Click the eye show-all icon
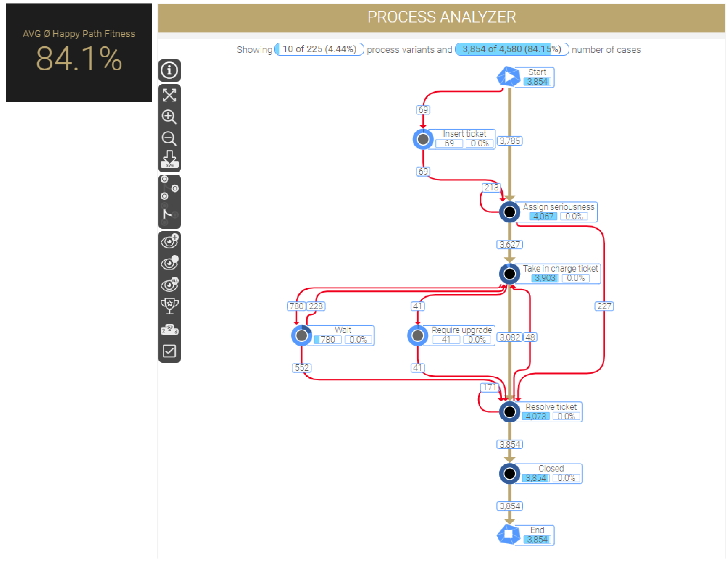The height and width of the screenshot is (562, 728). (x=169, y=285)
